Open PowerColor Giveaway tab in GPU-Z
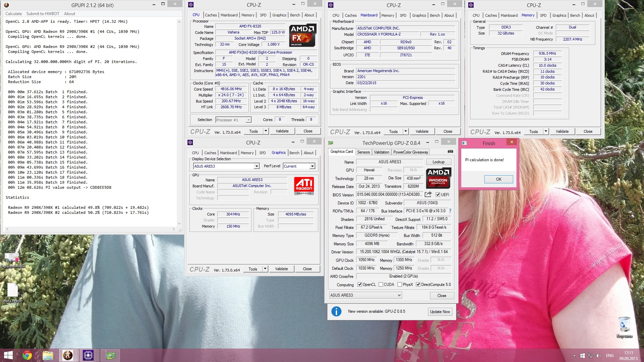Image resolution: width=644 pixels, height=362 pixels. tap(411, 152)
